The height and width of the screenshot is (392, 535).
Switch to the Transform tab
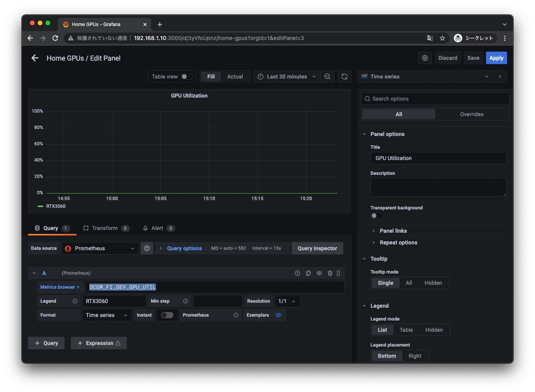(x=106, y=228)
